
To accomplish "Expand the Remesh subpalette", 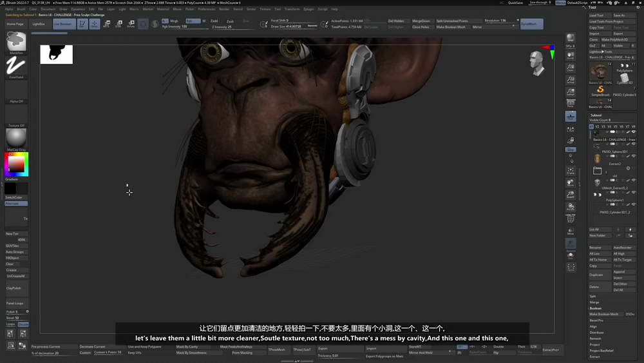I will click(x=595, y=338).
